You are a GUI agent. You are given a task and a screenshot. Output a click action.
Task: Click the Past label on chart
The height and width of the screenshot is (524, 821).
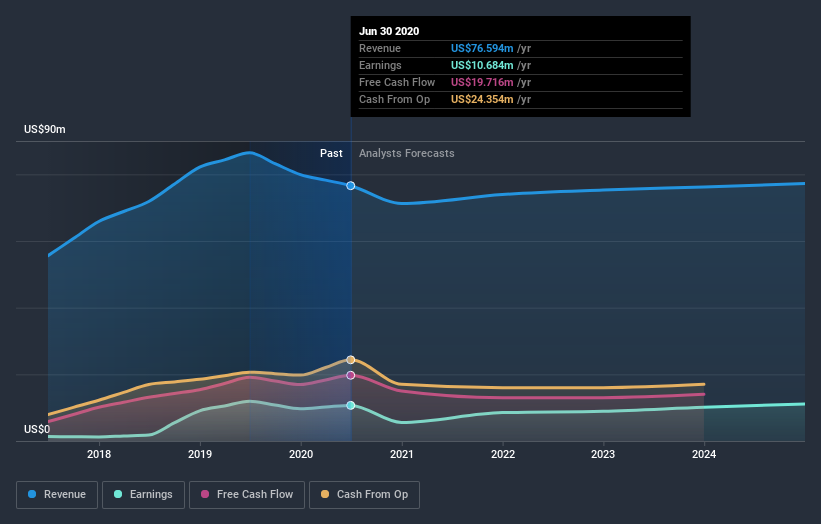tap(331, 153)
